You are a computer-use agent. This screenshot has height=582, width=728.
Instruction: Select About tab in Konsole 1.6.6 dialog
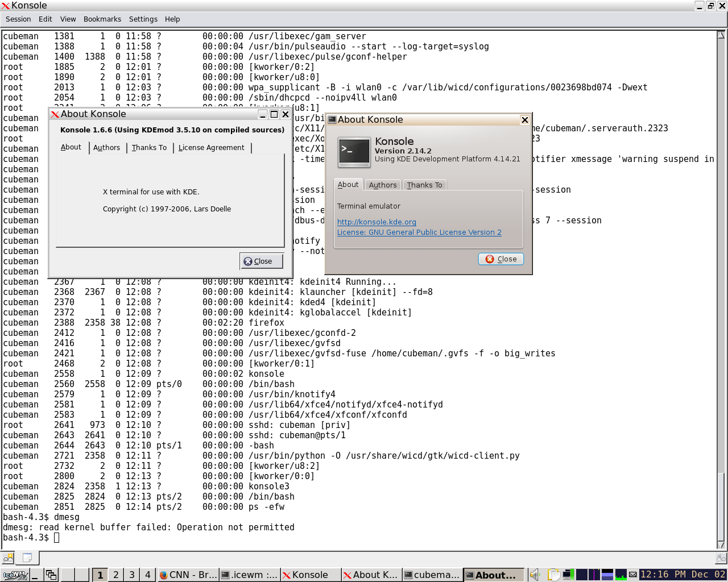pos(71,147)
